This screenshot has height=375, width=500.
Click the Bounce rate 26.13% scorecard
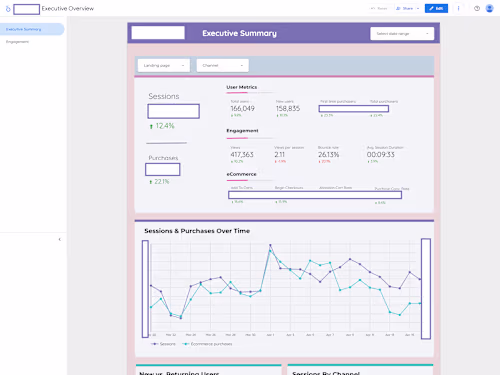tap(328, 154)
